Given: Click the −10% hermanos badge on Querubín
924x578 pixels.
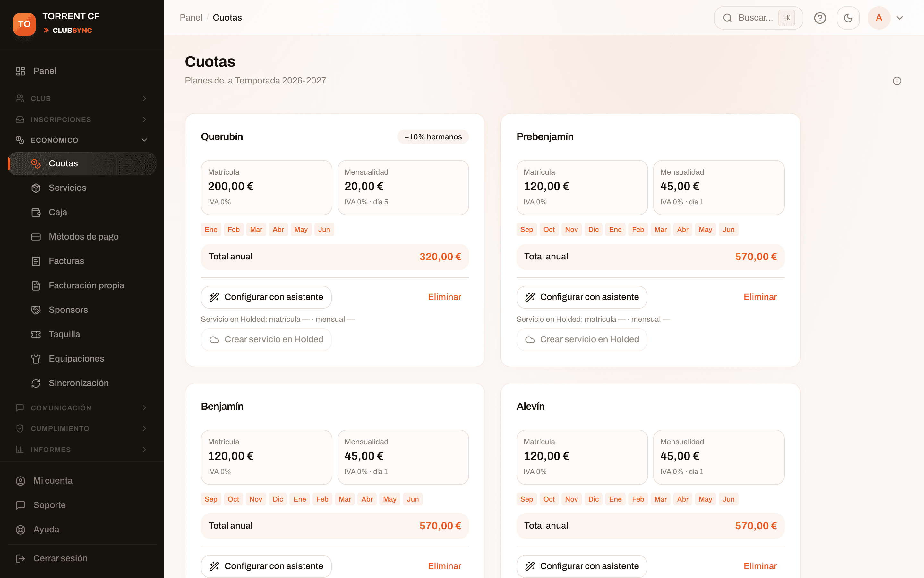Looking at the screenshot, I should tap(433, 137).
